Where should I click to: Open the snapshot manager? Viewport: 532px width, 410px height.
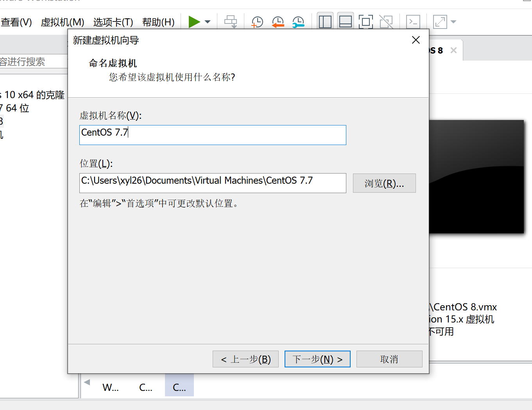298,22
